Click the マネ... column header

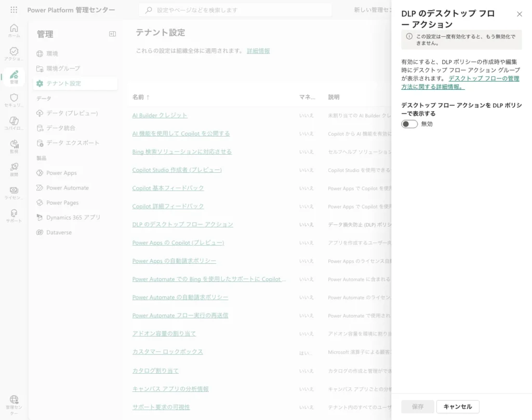pos(307,97)
